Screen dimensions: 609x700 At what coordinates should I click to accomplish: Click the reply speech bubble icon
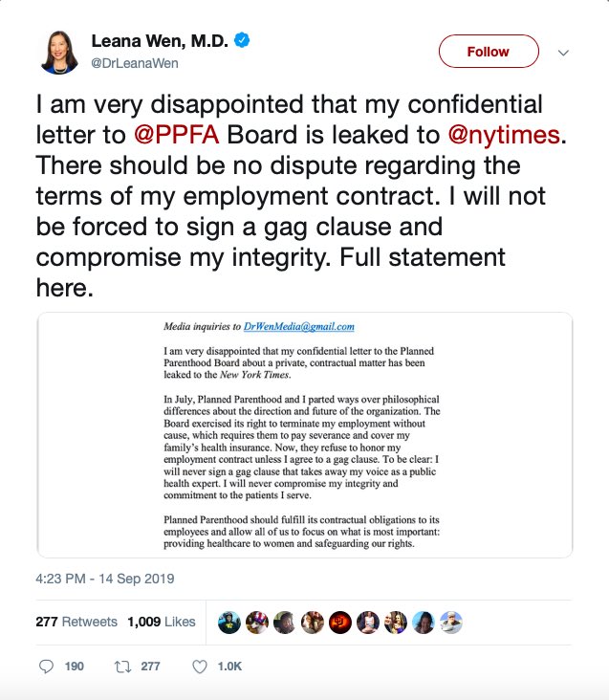47,666
